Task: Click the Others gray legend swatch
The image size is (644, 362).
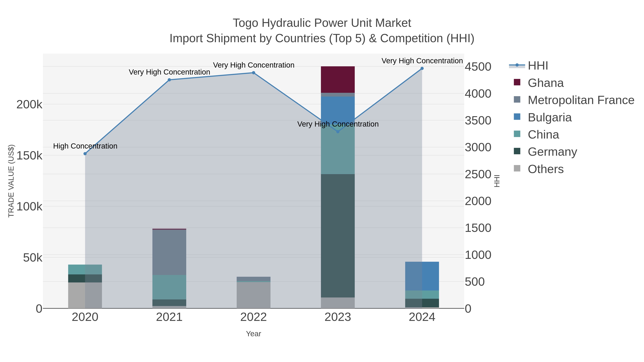Action: tap(517, 168)
